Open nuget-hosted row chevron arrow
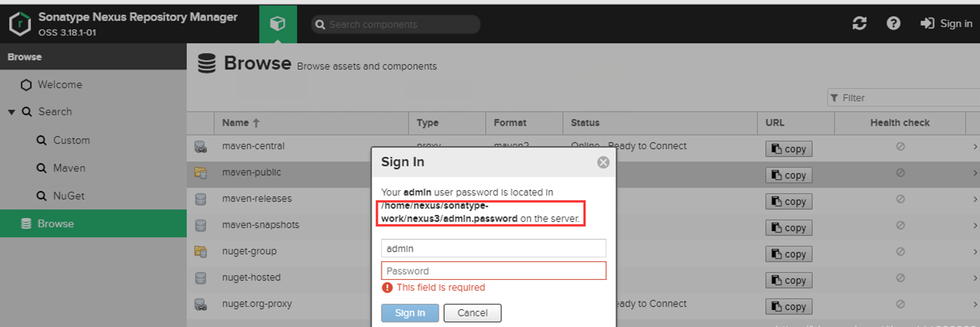This screenshot has width=980, height=327. click(975, 278)
